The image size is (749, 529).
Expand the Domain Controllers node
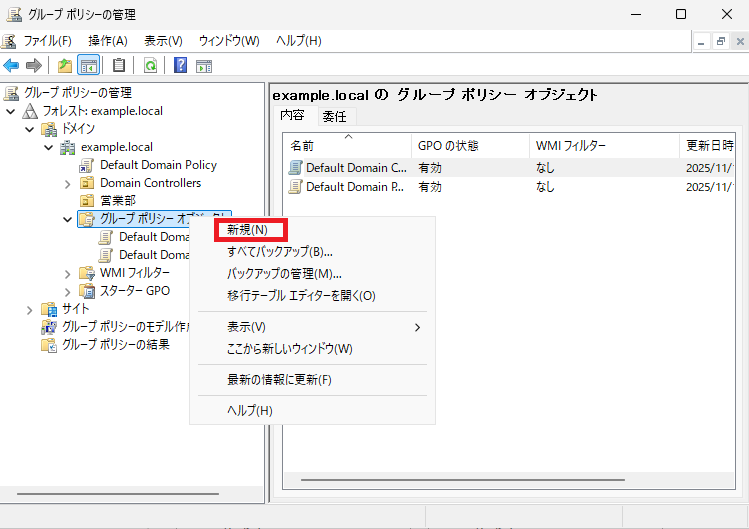click(x=68, y=184)
